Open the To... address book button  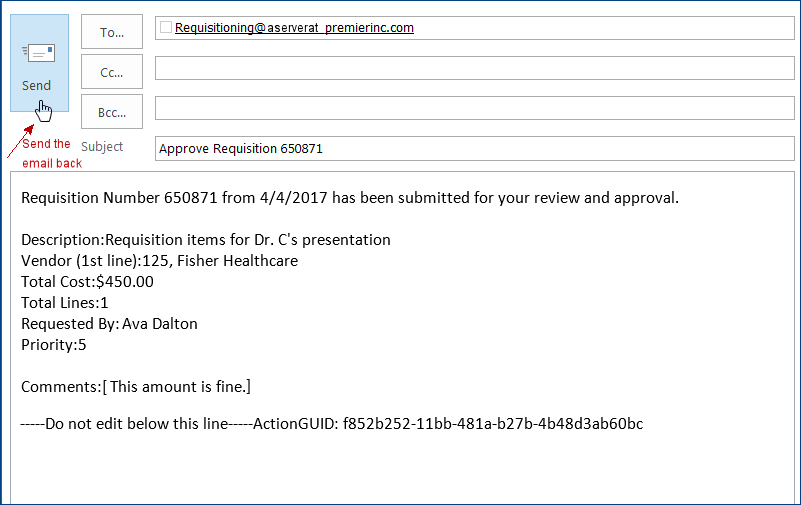point(111,32)
